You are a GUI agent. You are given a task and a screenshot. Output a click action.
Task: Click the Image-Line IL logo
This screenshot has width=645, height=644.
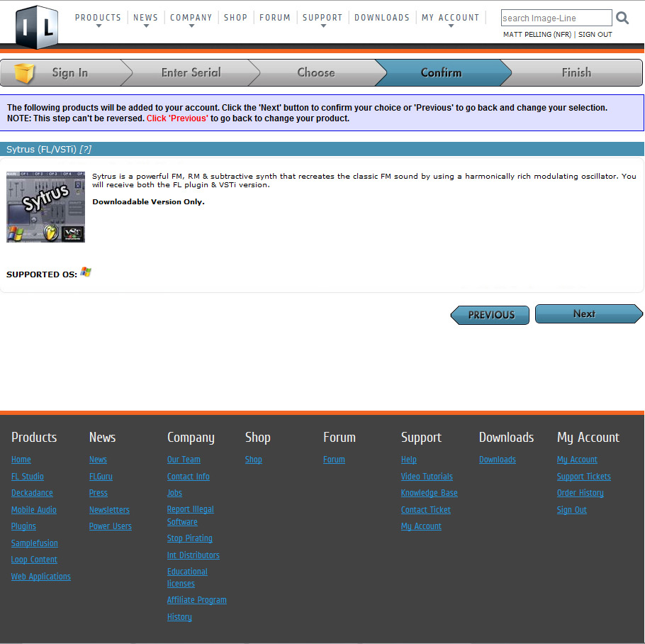(x=37, y=27)
